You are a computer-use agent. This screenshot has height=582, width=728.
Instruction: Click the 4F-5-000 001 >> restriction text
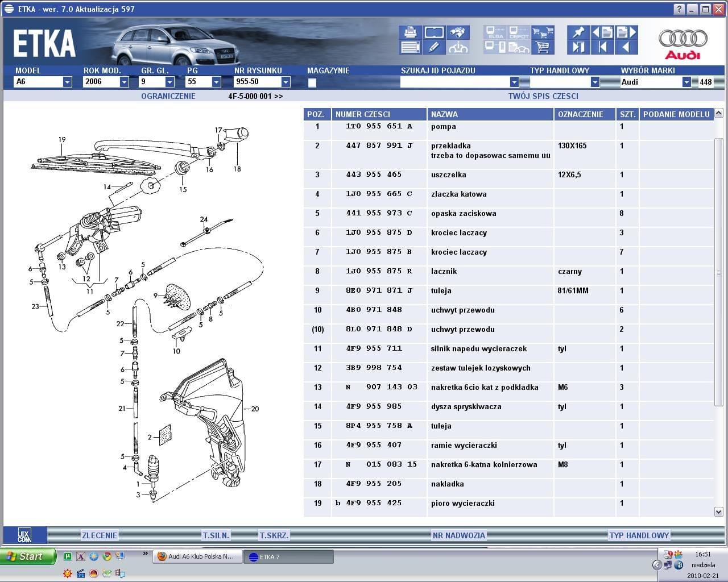[x=255, y=96]
